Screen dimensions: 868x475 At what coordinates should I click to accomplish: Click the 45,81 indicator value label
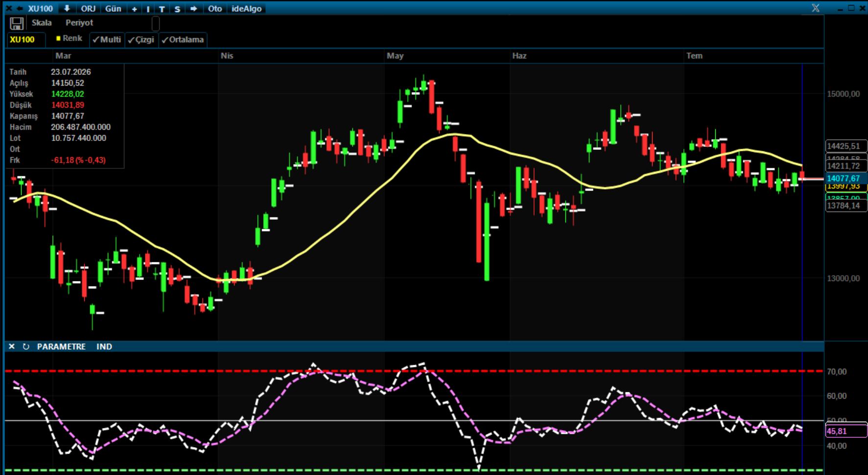coord(846,431)
